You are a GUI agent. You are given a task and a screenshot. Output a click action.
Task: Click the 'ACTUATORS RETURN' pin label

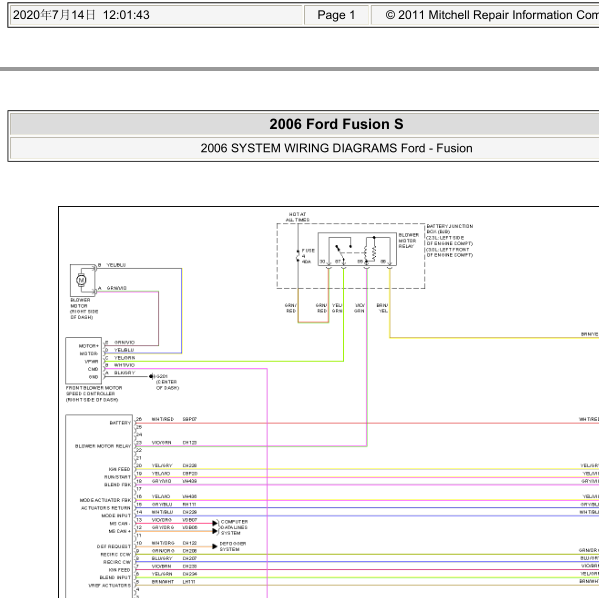pyautogui.click(x=106, y=508)
